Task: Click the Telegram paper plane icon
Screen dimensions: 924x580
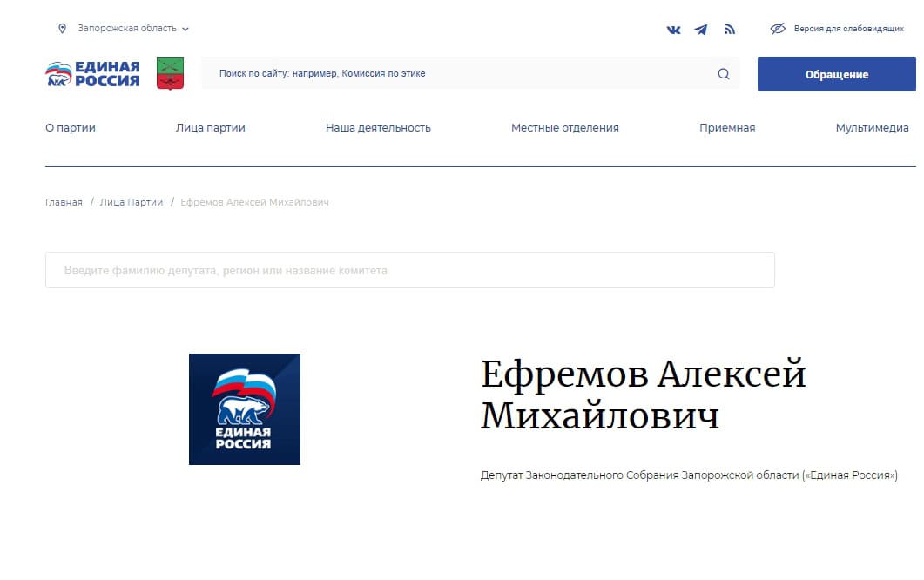Action: [701, 29]
